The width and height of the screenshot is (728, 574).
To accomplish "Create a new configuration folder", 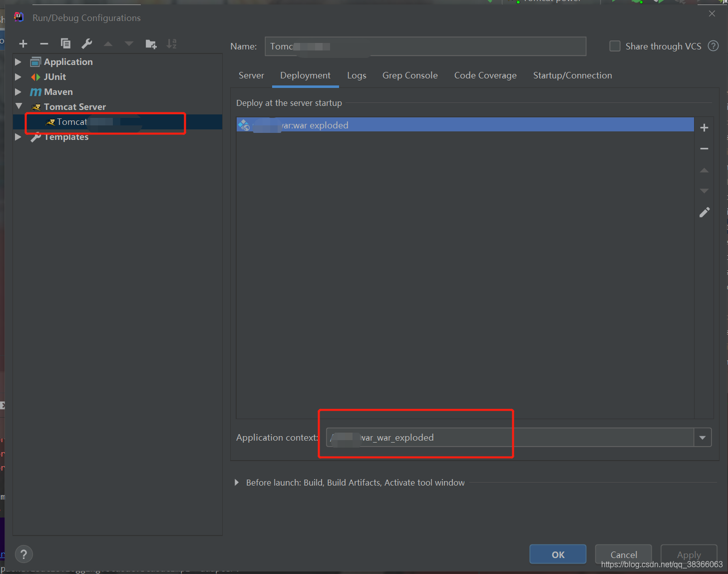I will tap(151, 44).
